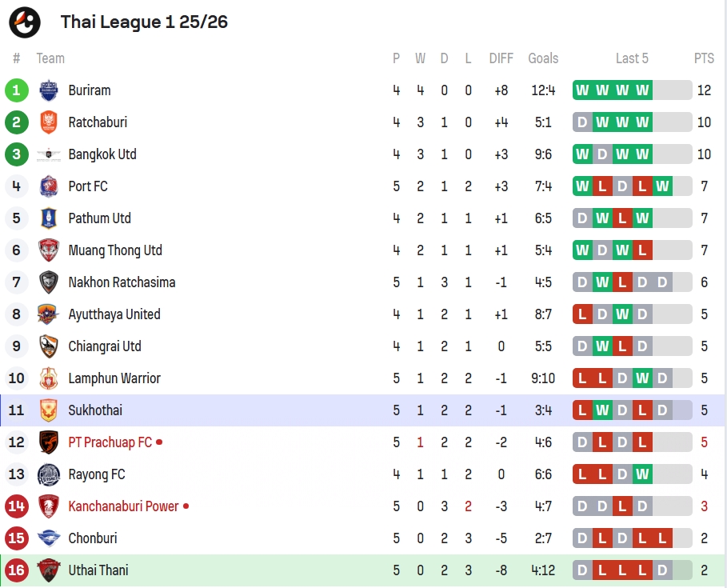Click the Sukhothai team crest
The height and width of the screenshot is (588, 727).
coord(48,410)
